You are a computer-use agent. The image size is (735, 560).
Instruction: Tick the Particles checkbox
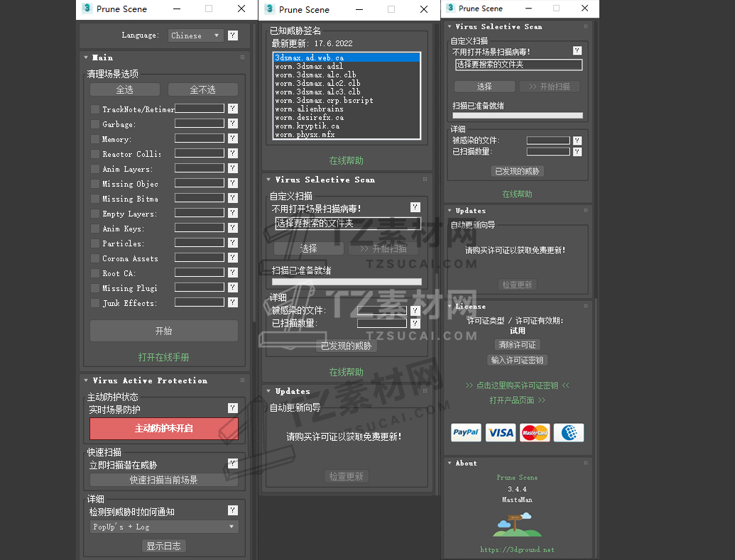tap(95, 243)
